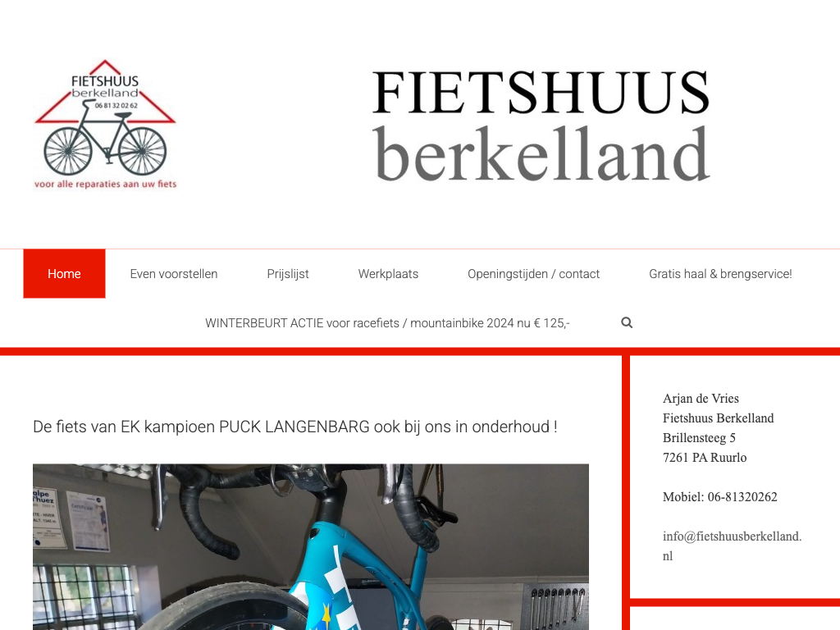Viewport: 840px width, 630px height.
Task: Open the WINTERBEURT ACTIE menu item
Action: coord(387,323)
